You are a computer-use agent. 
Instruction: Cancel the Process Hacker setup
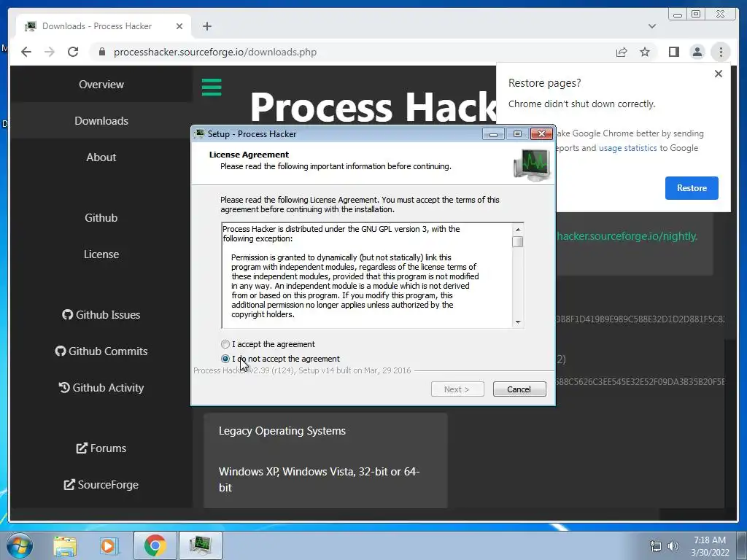(x=519, y=389)
